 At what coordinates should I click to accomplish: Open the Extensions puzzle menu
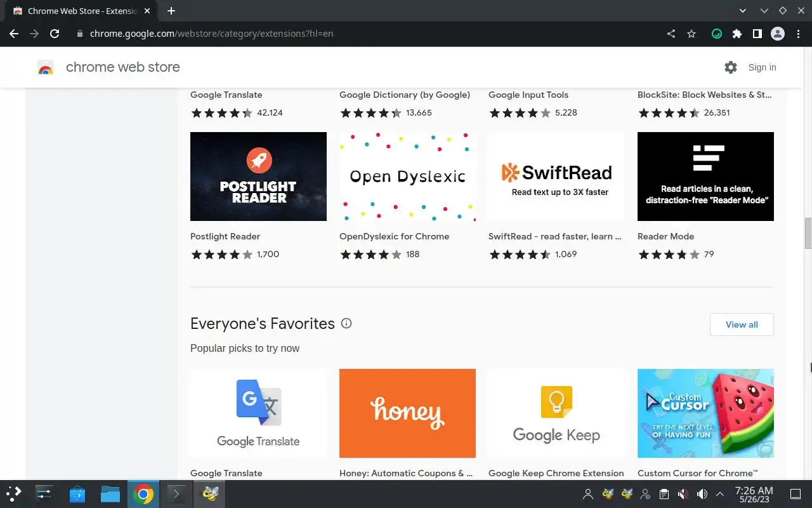point(737,34)
